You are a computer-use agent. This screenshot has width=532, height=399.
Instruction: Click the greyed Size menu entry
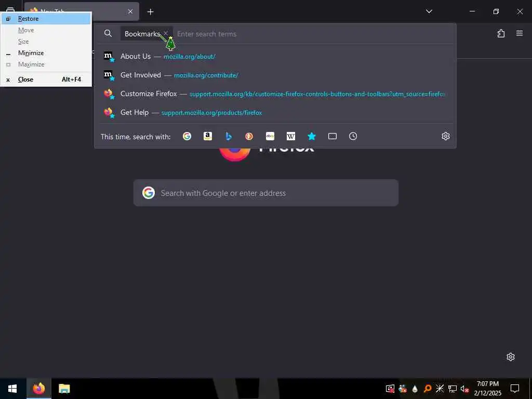click(46, 42)
